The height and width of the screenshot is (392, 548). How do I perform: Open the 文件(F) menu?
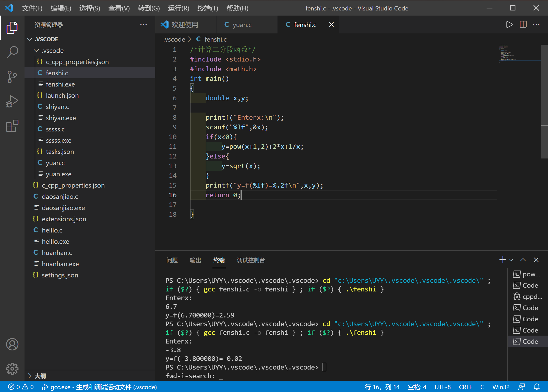tap(32, 8)
